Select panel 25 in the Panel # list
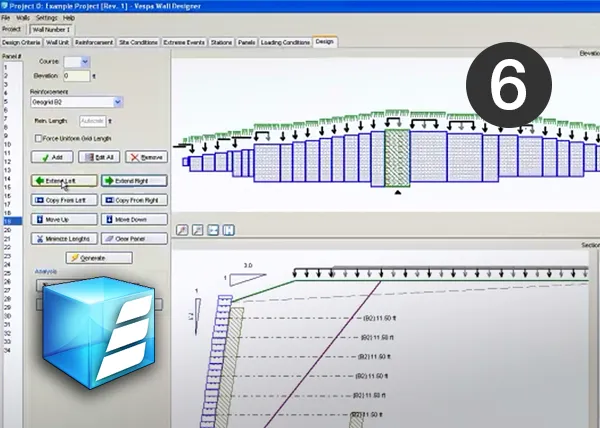Viewport: 600px width, 428px height. pos(13,273)
